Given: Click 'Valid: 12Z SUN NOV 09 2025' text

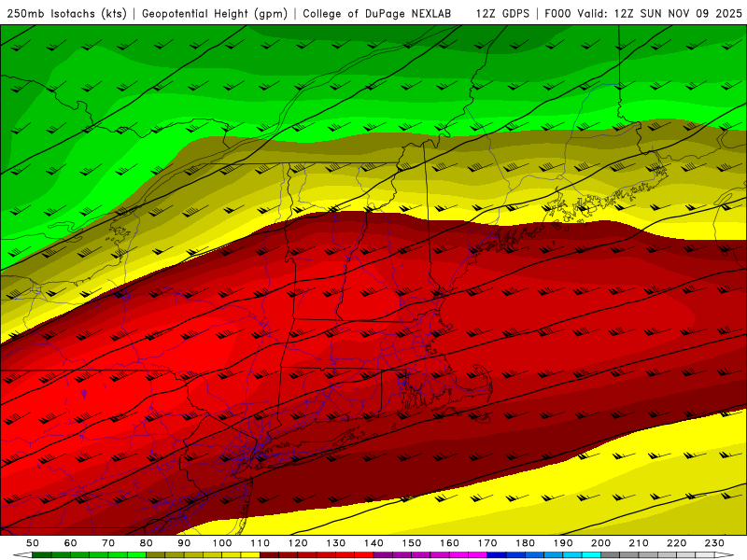Looking at the screenshot, I should [x=660, y=14].
